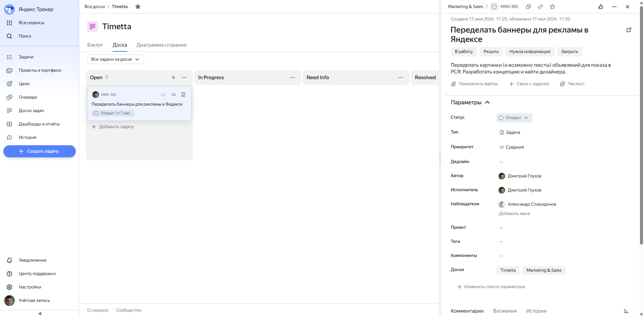Screen dimensions: 644x317
Task: Copy the MRK-365 issue key icon
Action: pyautogui.click(x=528, y=7)
